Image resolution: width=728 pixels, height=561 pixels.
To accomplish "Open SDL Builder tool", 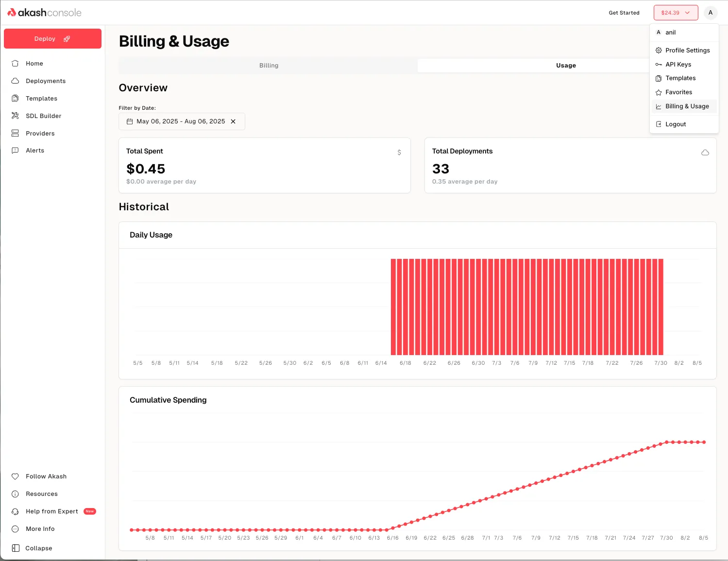I will (x=43, y=116).
